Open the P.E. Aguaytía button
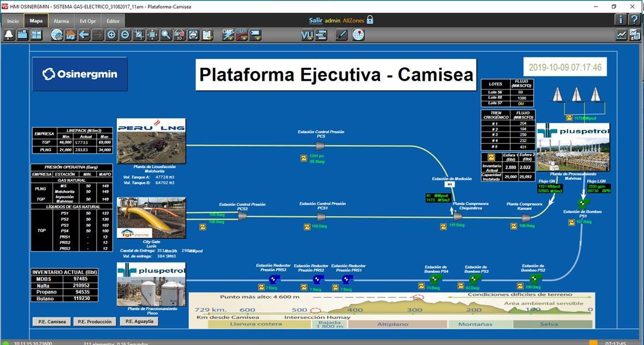 (139, 322)
